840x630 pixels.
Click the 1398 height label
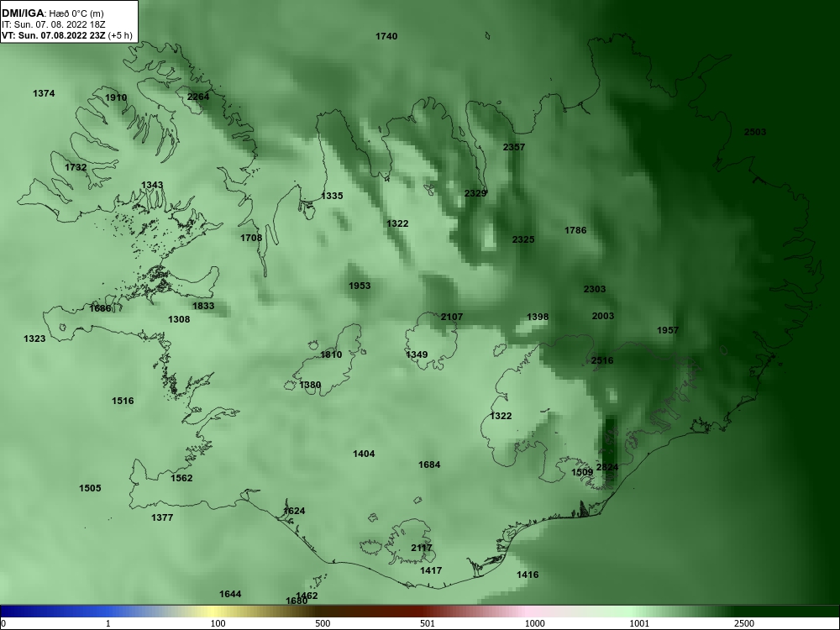tap(538, 318)
